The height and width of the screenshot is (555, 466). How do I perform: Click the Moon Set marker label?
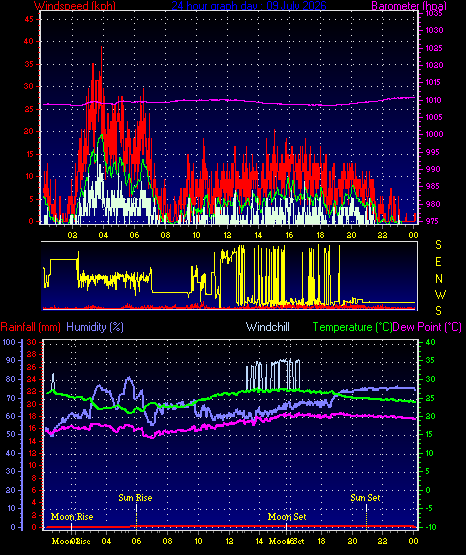point(287,517)
